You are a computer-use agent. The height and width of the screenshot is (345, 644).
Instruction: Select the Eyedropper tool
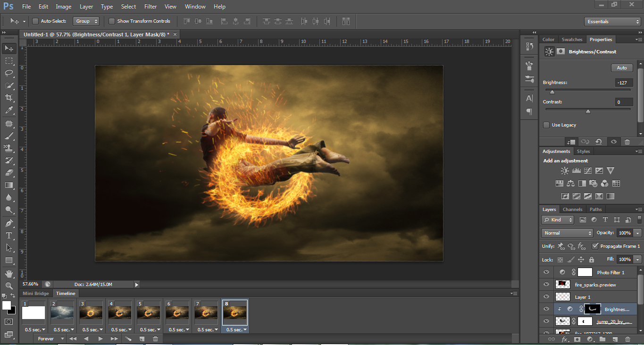pyautogui.click(x=9, y=110)
